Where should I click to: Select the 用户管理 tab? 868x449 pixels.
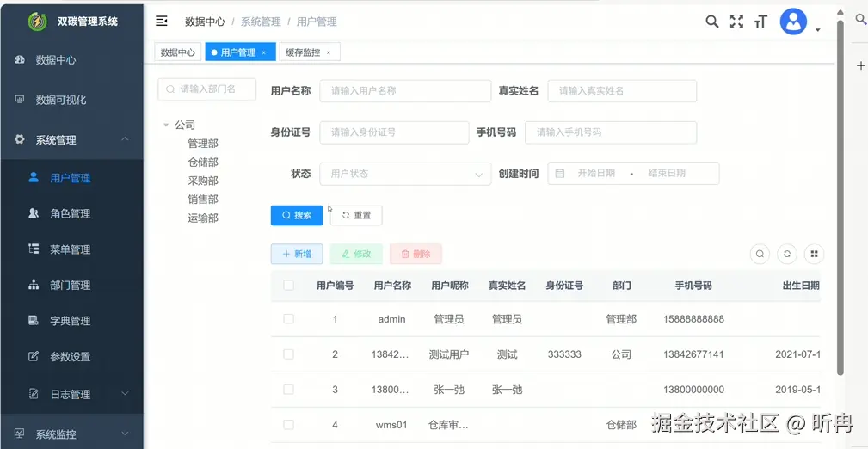[240, 52]
